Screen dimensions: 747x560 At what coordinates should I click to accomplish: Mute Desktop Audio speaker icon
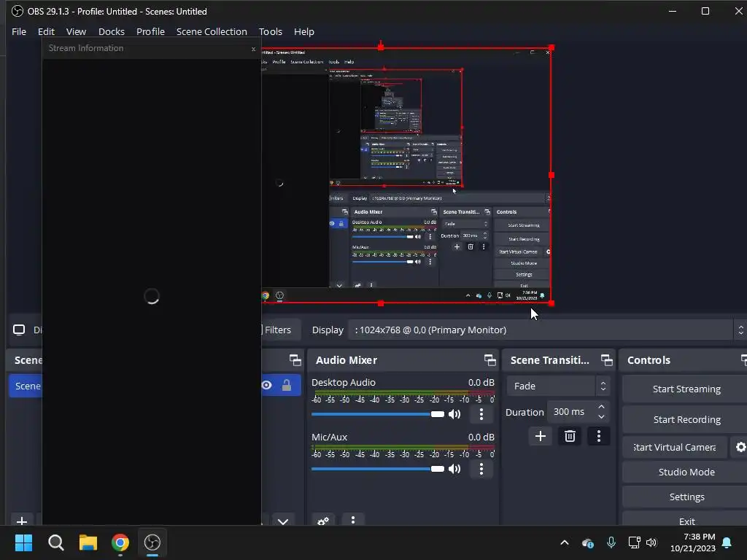454,414
